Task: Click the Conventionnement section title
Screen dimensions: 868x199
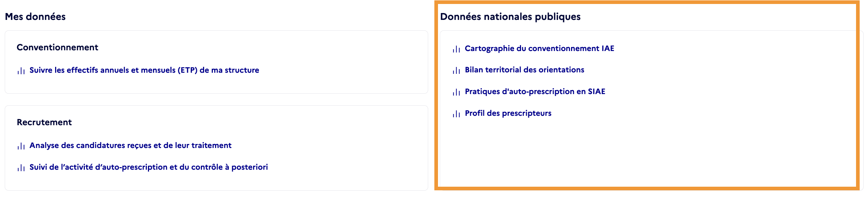Action: [57, 47]
